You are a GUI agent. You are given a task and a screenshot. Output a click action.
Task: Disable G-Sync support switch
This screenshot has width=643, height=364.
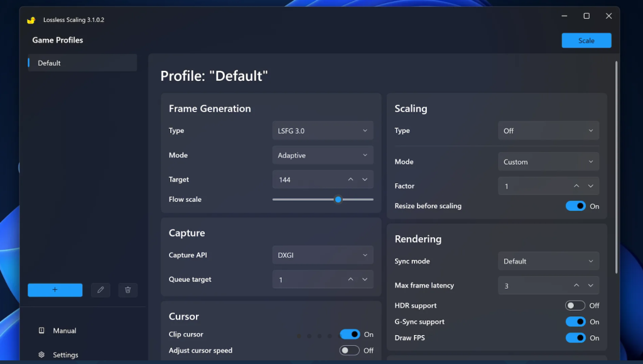click(575, 322)
